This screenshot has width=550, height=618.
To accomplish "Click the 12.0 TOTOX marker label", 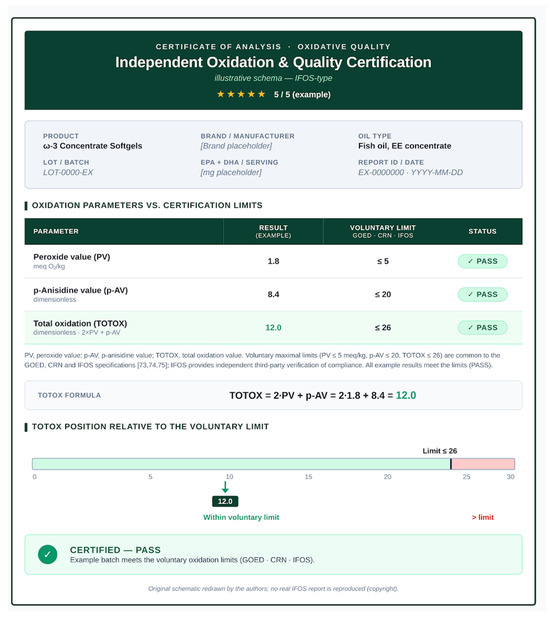I will [225, 501].
